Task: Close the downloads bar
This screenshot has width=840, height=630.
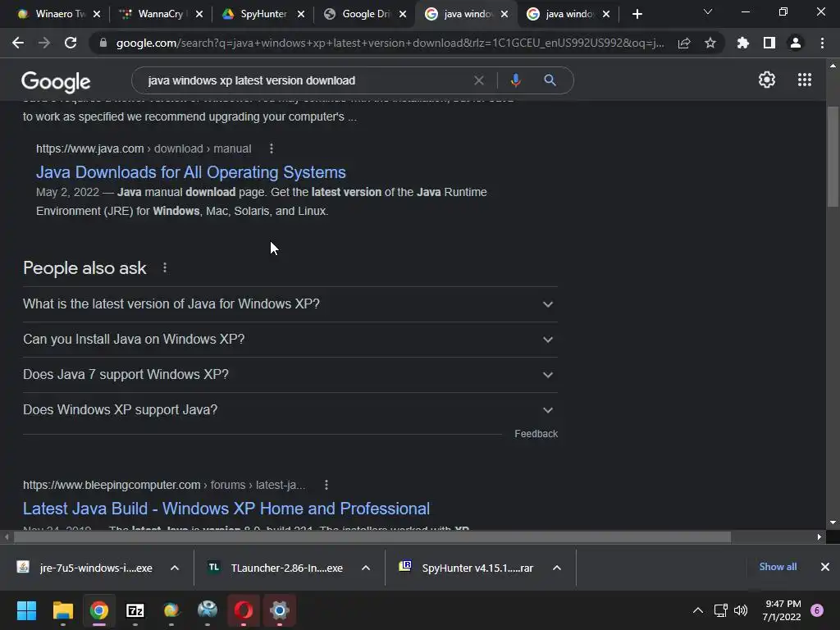Action: (x=825, y=567)
